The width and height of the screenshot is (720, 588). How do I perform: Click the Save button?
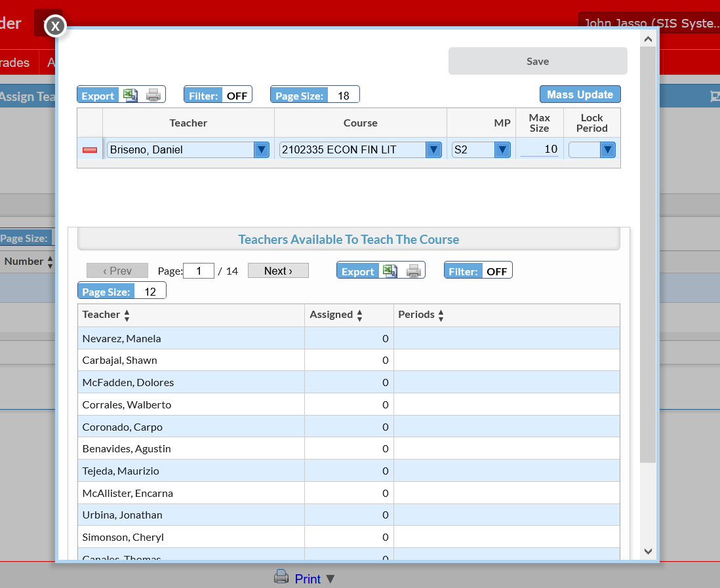click(538, 61)
